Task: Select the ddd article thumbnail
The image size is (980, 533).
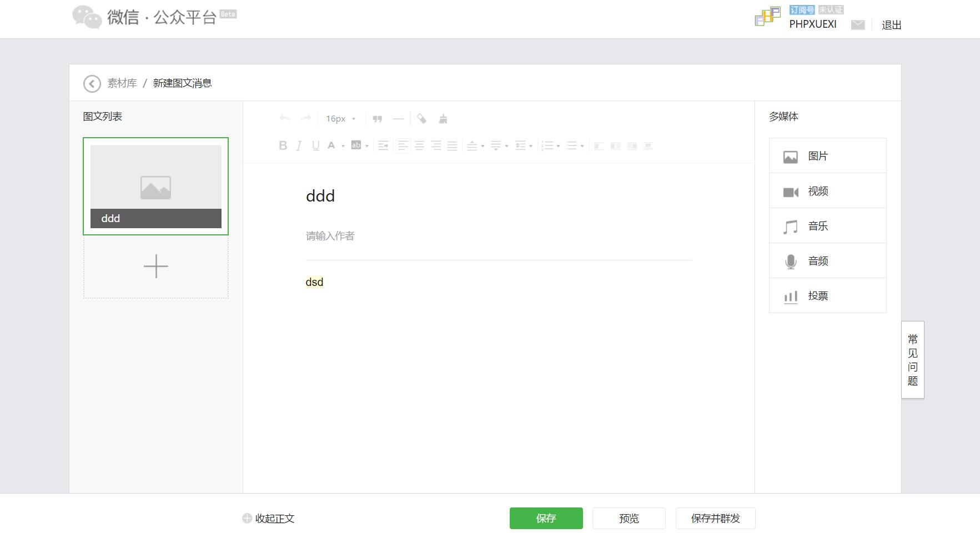Action: (155, 185)
